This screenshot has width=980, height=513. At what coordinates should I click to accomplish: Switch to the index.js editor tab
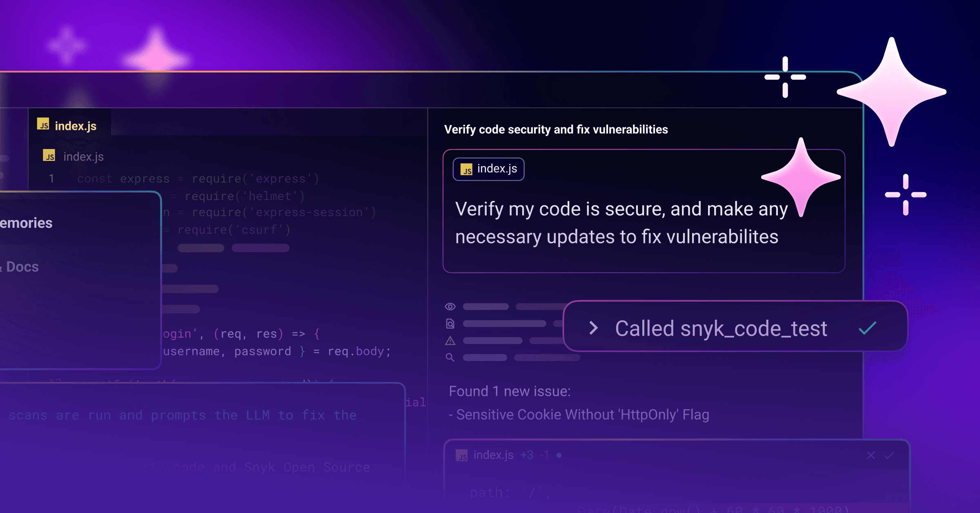pyautogui.click(x=76, y=126)
